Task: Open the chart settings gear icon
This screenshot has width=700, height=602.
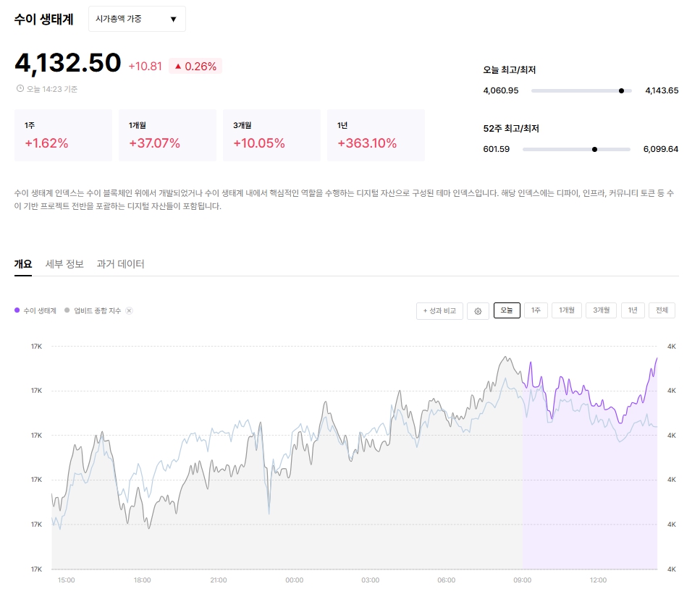Action: click(478, 311)
